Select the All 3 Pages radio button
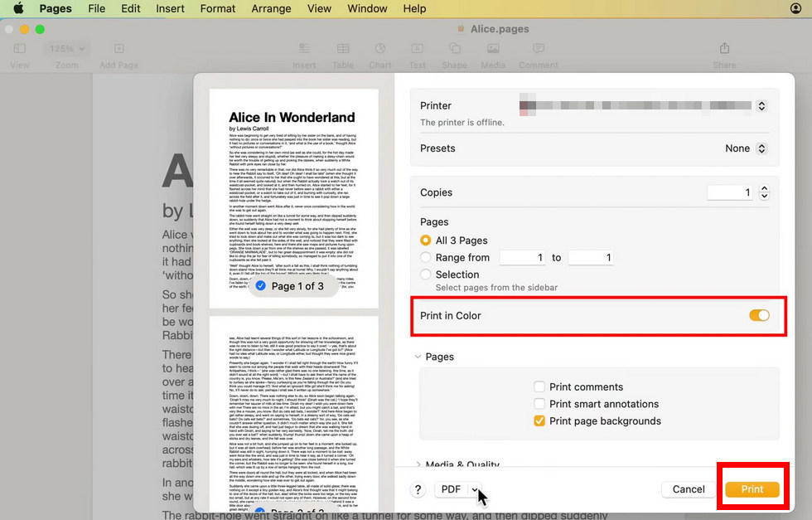 tap(426, 241)
